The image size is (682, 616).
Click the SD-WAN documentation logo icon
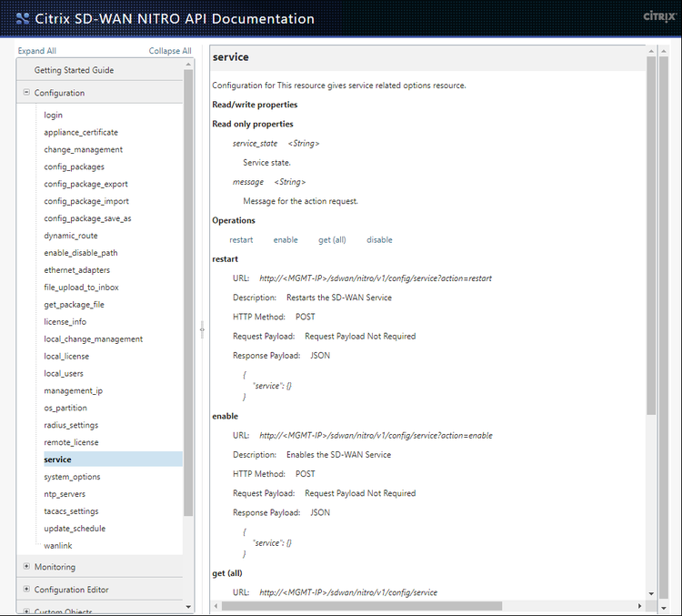click(23, 19)
